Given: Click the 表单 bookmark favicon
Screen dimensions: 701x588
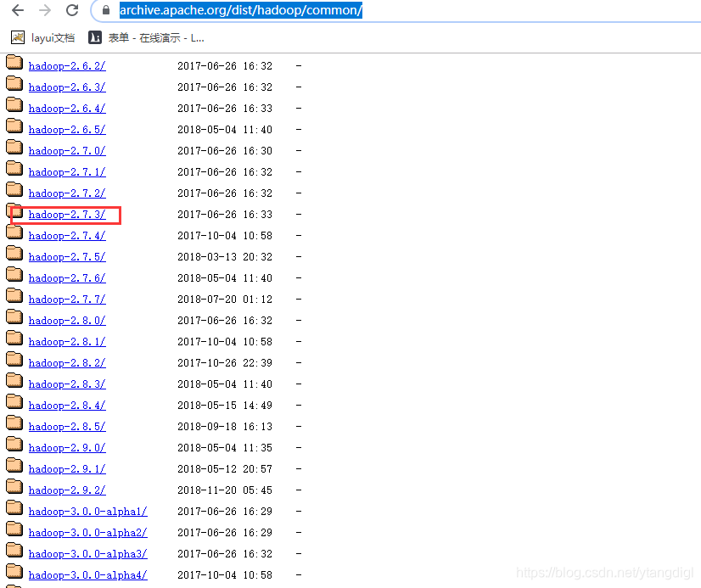Looking at the screenshot, I should [x=95, y=38].
